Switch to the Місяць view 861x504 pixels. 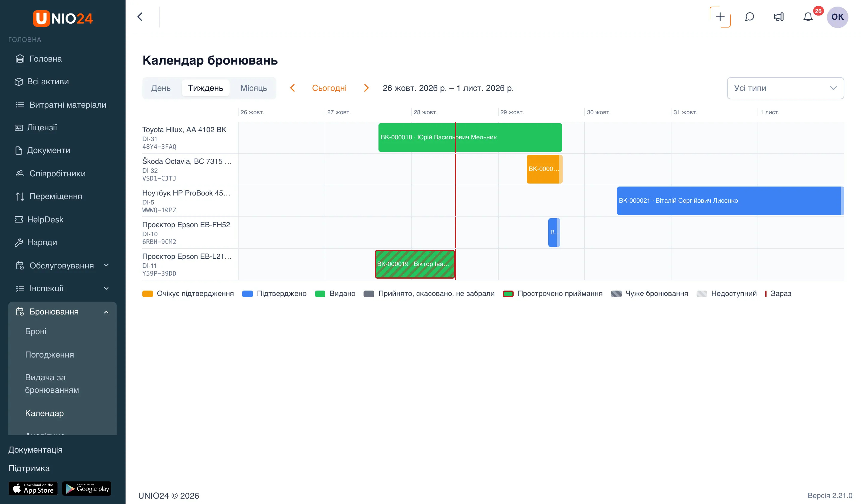[254, 88]
